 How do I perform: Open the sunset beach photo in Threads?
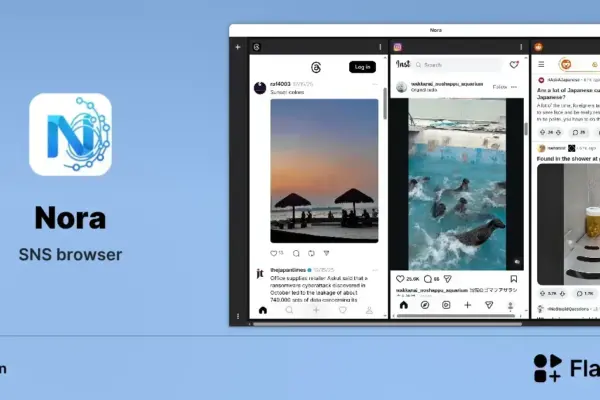[324, 171]
